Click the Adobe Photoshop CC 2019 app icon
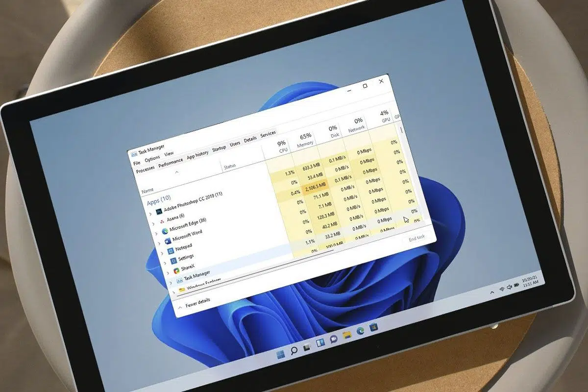 point(158,212)
